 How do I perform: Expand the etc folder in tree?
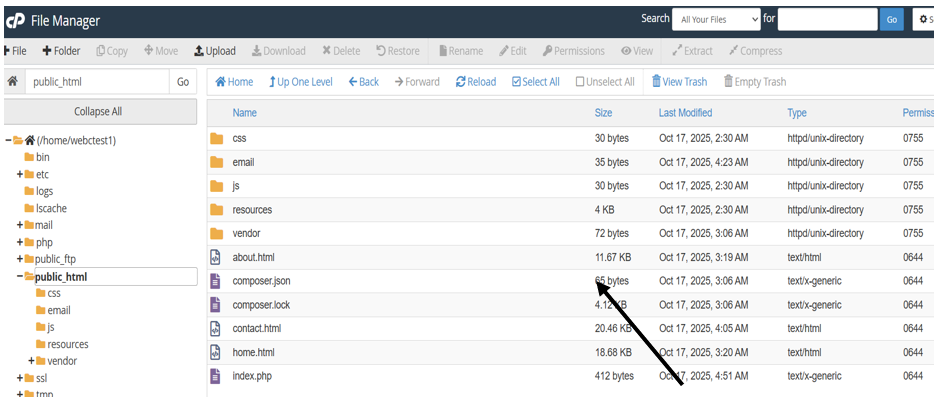(x=20, y=174)
